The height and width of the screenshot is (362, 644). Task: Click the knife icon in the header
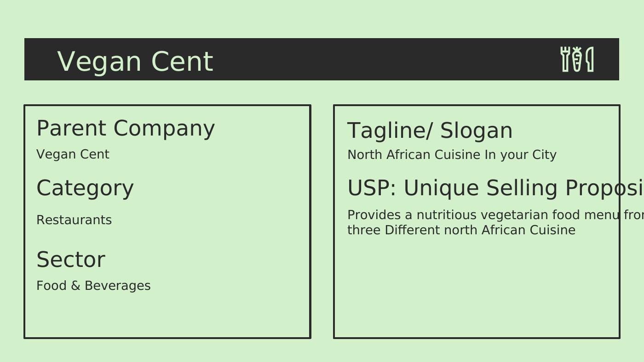pos(590,59)
